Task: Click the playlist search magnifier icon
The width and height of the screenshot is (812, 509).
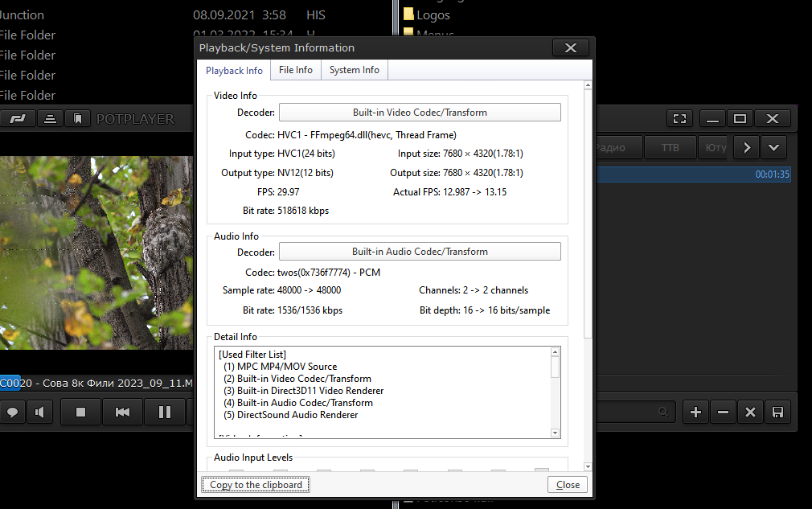Action: [x=662, y=413]
